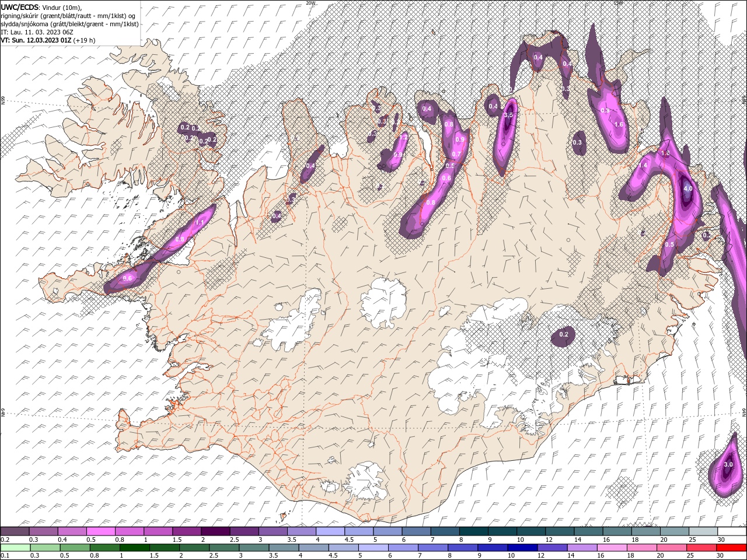This screenshot has width=747, height=560.
Task: Click the '15W' longitude label at top
Action: [x=618, y=3]
